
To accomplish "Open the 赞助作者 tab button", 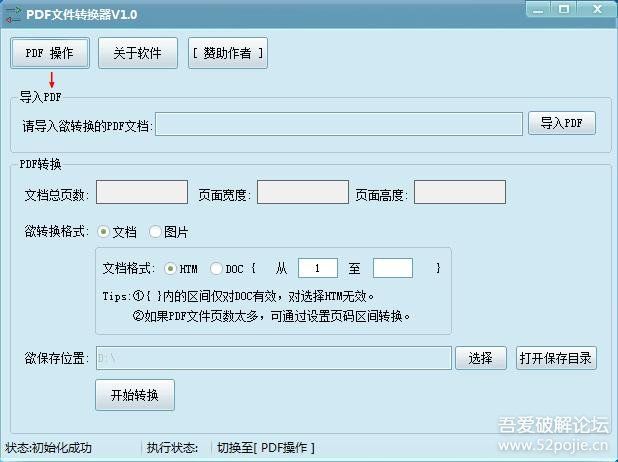I will coord(228,53).
